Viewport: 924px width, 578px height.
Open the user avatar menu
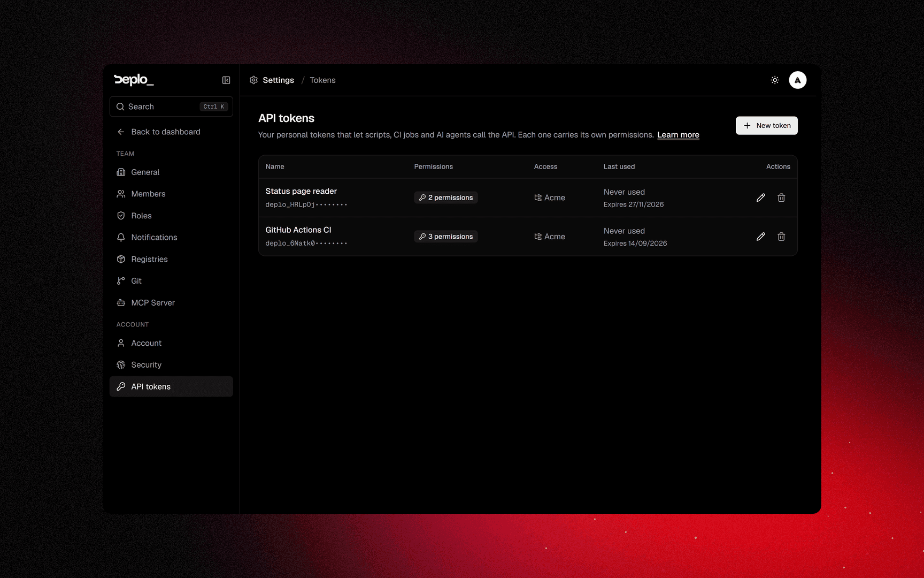tap(797, 80)
